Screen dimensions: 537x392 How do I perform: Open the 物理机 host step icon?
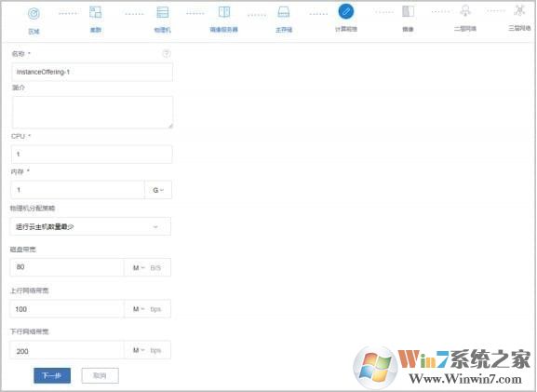(x=162, y=12)
